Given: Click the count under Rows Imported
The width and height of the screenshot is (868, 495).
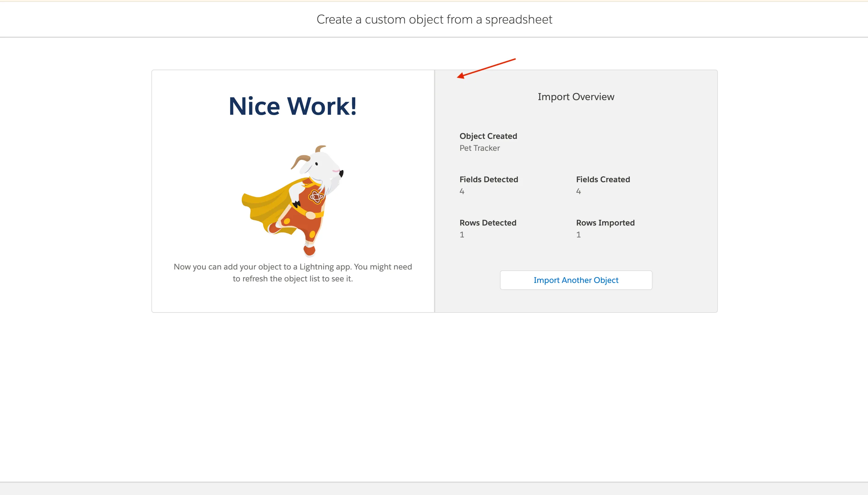Looking at the screenshot, I should point(578,235).
